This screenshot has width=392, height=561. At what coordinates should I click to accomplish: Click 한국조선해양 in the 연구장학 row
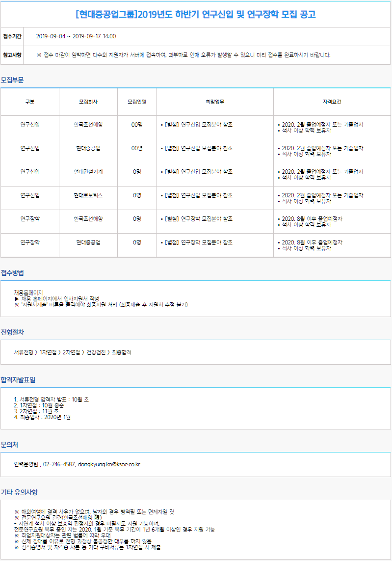point(88,219)
